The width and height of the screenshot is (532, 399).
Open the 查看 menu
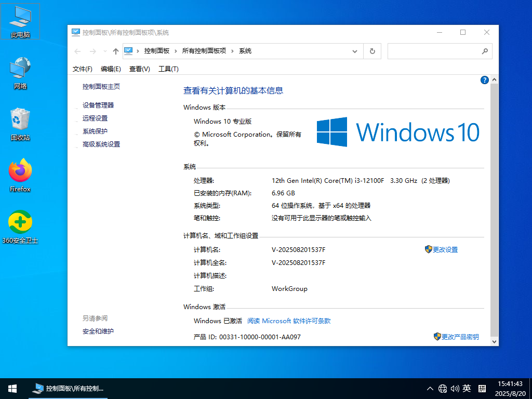(x=139, y=69)
